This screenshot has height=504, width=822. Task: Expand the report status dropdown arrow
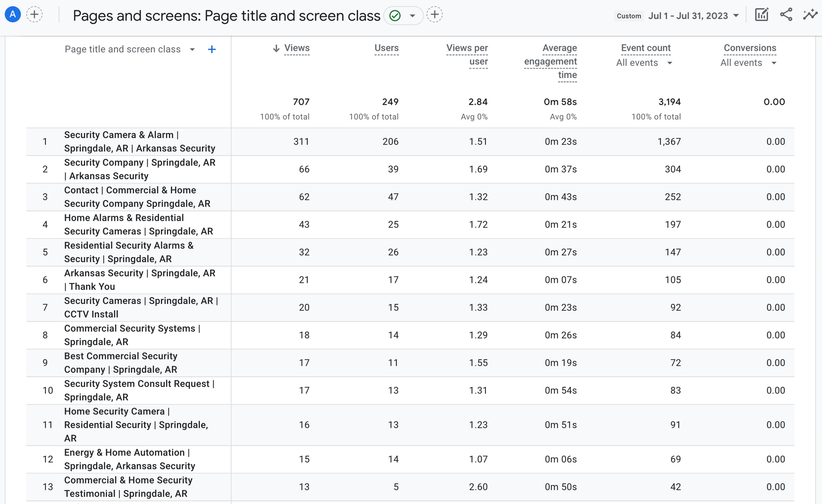click(412, 16)
